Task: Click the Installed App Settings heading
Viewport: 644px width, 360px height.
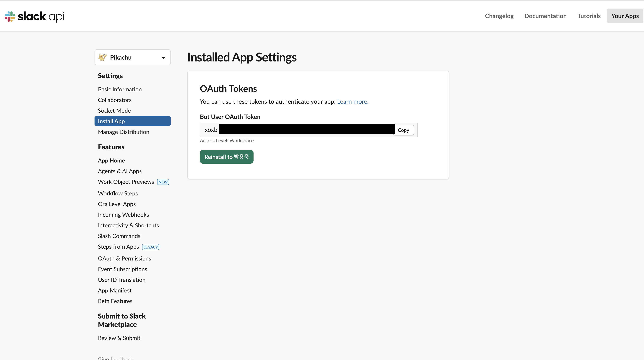Action: (x=242, y=57)
